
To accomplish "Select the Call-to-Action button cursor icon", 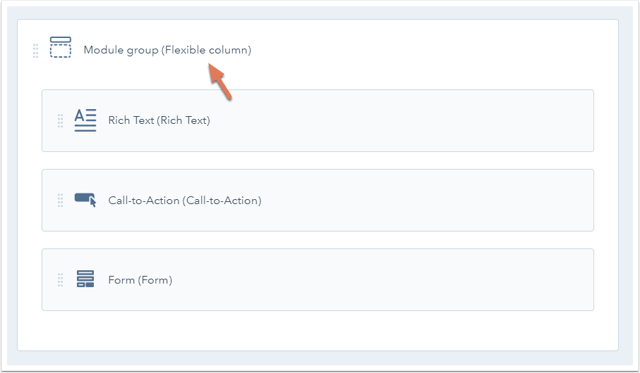I will 85,200.
